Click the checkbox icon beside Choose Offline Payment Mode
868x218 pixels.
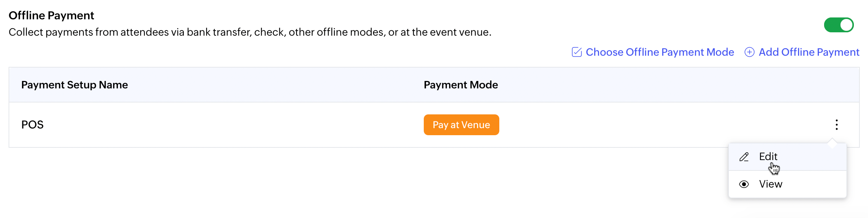click(x=577, y=52)
